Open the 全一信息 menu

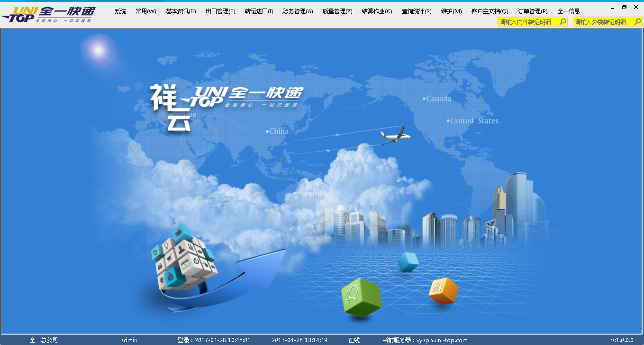pyautogui.click(x=569, y=11)
